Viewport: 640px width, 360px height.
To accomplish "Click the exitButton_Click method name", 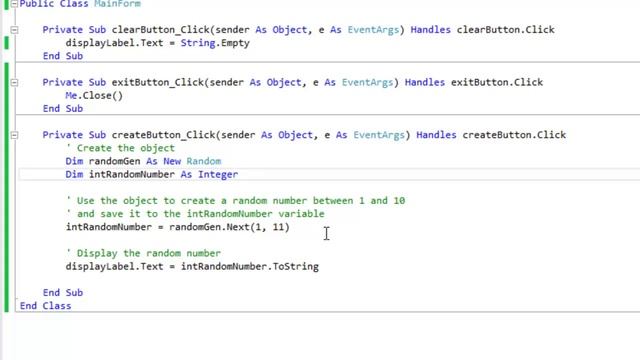I will [158, 82].
